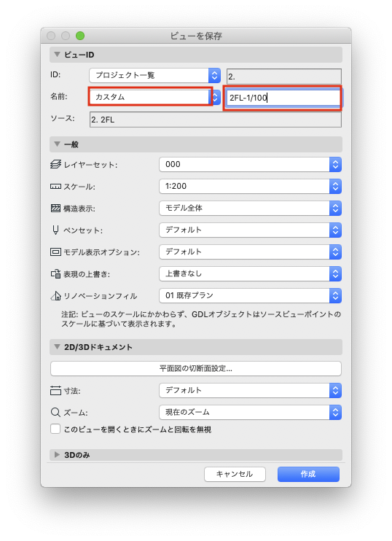Screen dimensions: 392x541
Task: Collapse the 2D/3Dドキュメント section
Action: pos(58,347)
